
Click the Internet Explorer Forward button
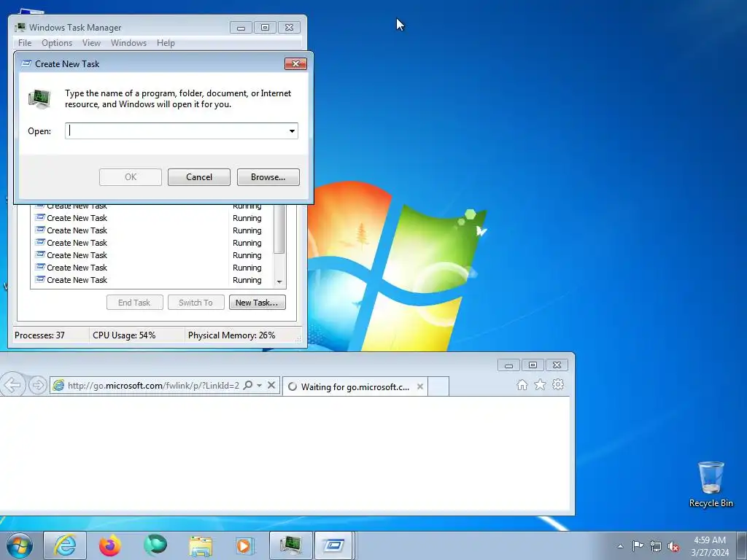pyautogui.click(x=38, y=385)
